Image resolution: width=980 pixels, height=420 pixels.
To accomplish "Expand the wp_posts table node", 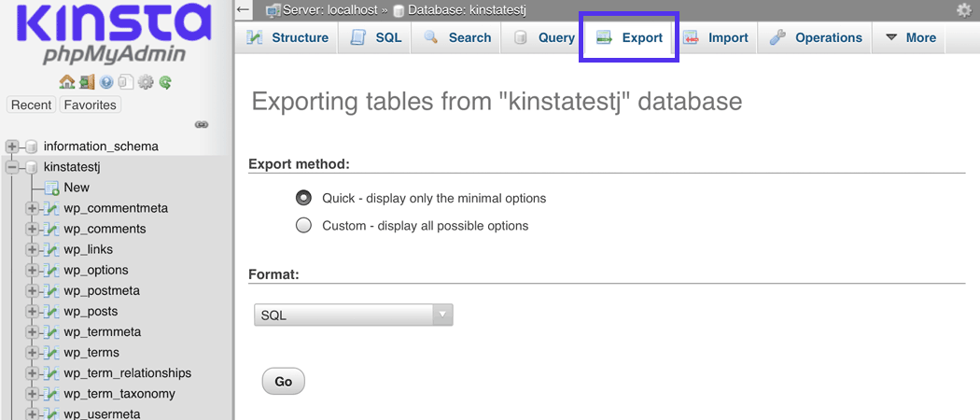I will click(32, 312).
